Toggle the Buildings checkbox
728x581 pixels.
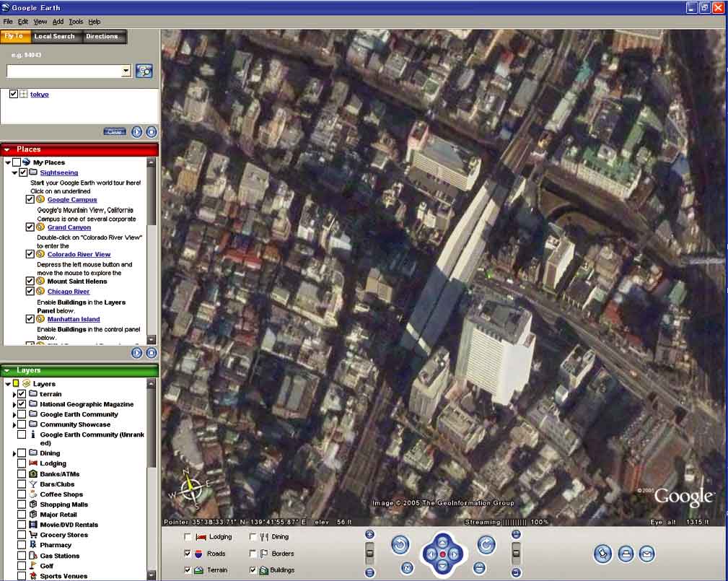click(x=253, y=570)
